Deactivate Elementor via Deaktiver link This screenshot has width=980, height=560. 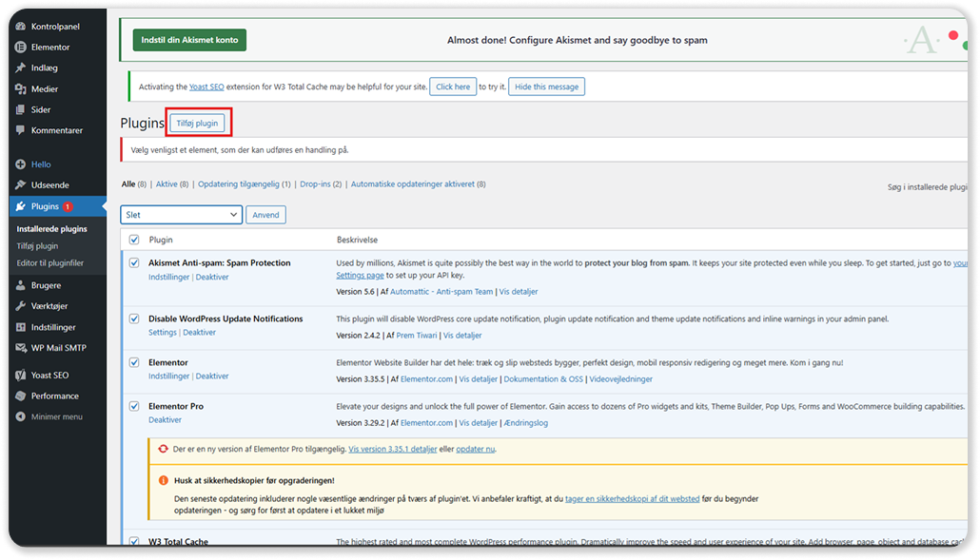[212, 377]
